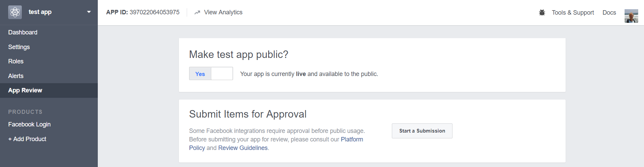Open the user profile picture
This screenshot has height=167, width=644.
[x=631, y=16]
